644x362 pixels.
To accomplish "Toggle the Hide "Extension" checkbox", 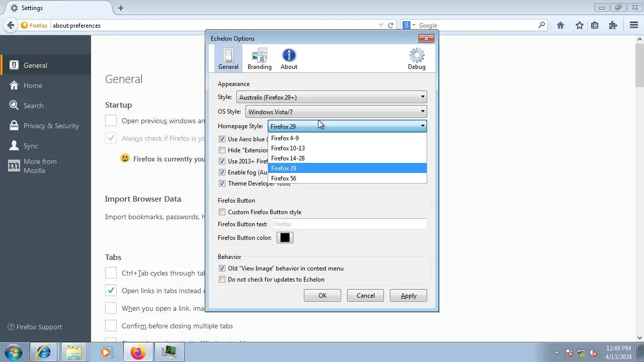I will 222,150.
